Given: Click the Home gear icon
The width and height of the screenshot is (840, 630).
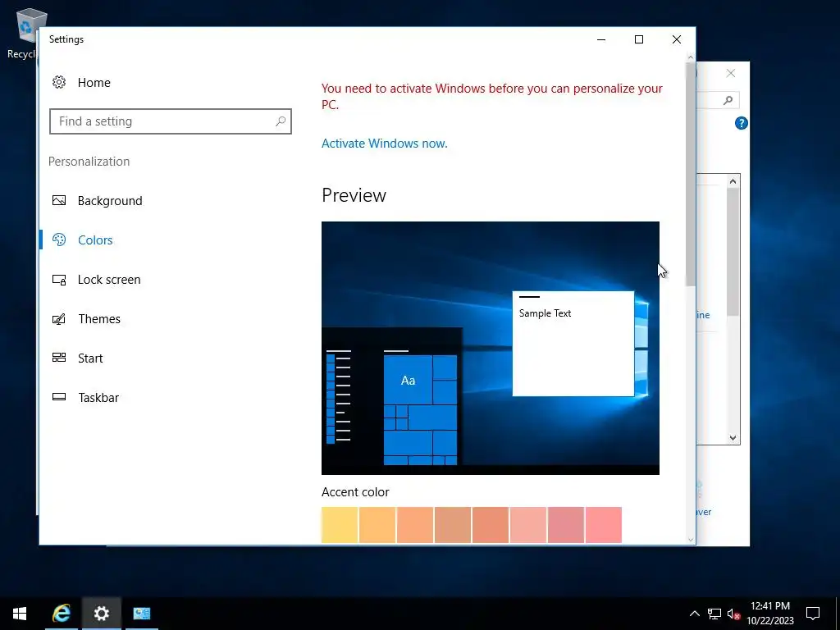Looking at the screenshot, I should [x=59, y=82].
